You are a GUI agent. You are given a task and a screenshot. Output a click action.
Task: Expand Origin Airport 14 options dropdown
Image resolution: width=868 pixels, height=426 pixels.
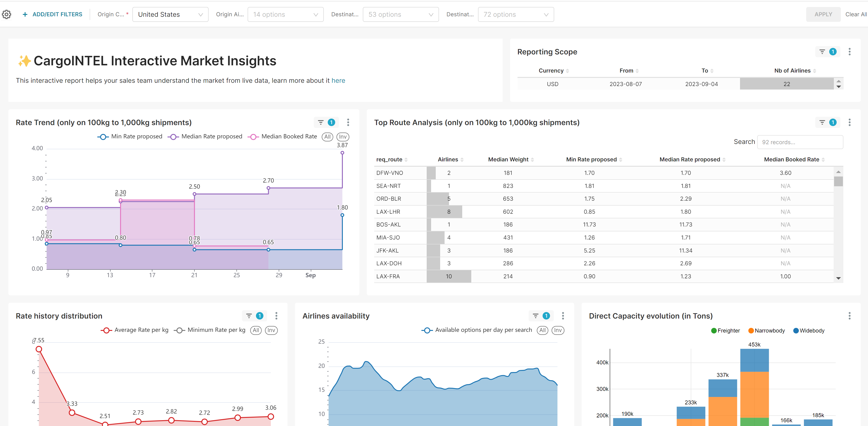285,14
